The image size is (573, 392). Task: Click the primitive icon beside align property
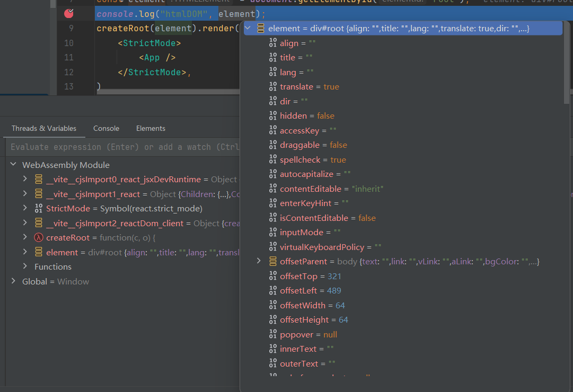pyautogui.click(x=272, y=43)
